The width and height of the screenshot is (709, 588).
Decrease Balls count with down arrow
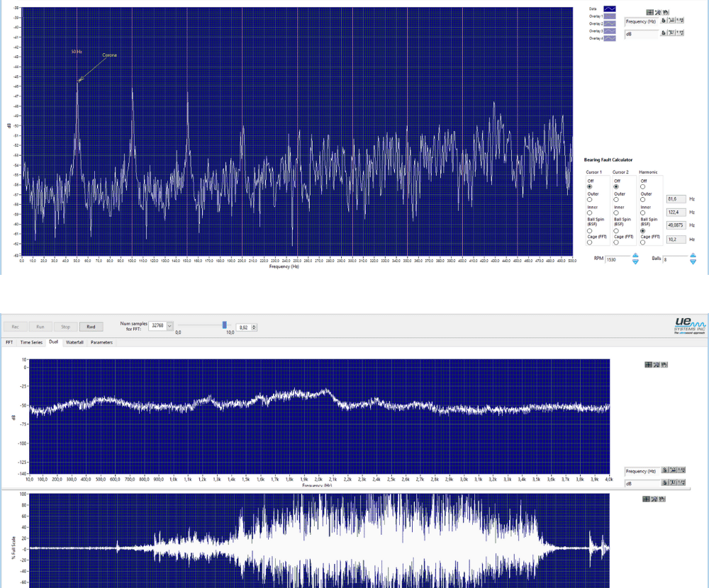pos(693,261)
